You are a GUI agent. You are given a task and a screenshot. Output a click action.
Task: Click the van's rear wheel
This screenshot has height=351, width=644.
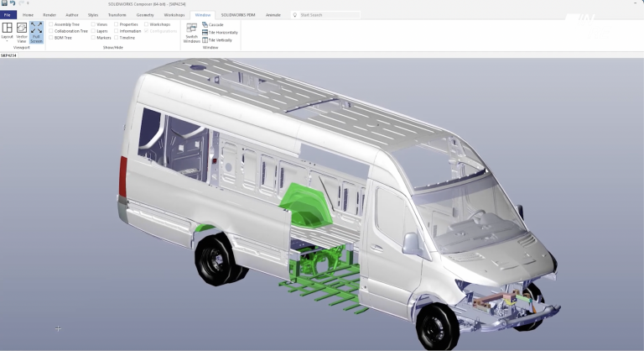click(x=216, y=260)
